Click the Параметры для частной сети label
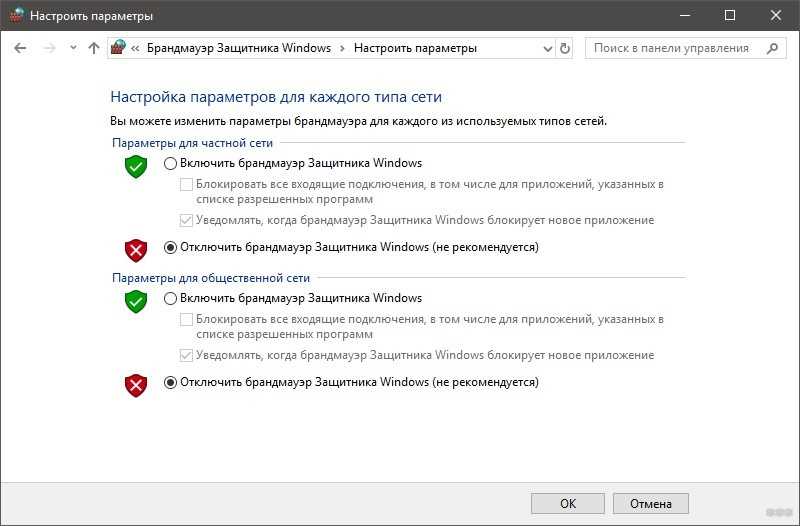Image resolution: width=800 pixels, height=526 pixels. pyautogui.click(x=192, y=143)
